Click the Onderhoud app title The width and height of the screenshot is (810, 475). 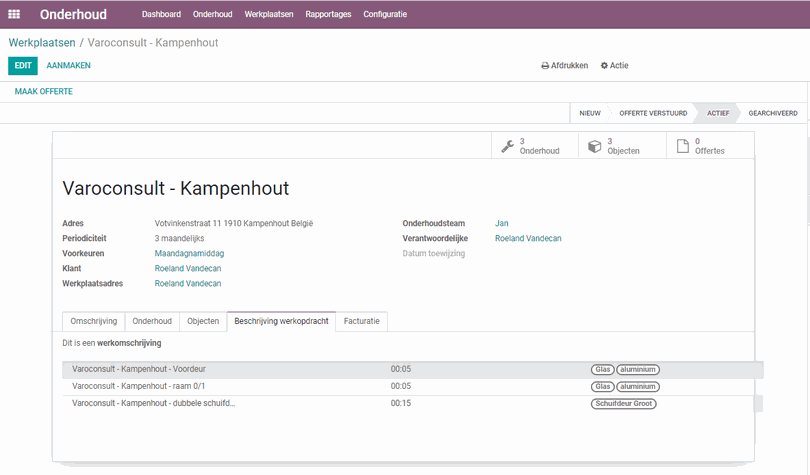tap(73, 14)
